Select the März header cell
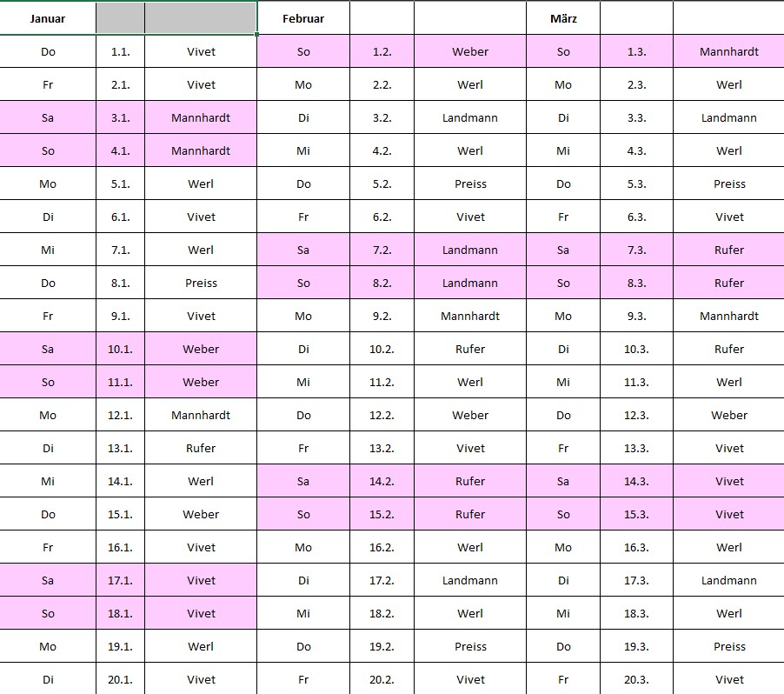Screen dimensions: 784x694 pos(563,18)
